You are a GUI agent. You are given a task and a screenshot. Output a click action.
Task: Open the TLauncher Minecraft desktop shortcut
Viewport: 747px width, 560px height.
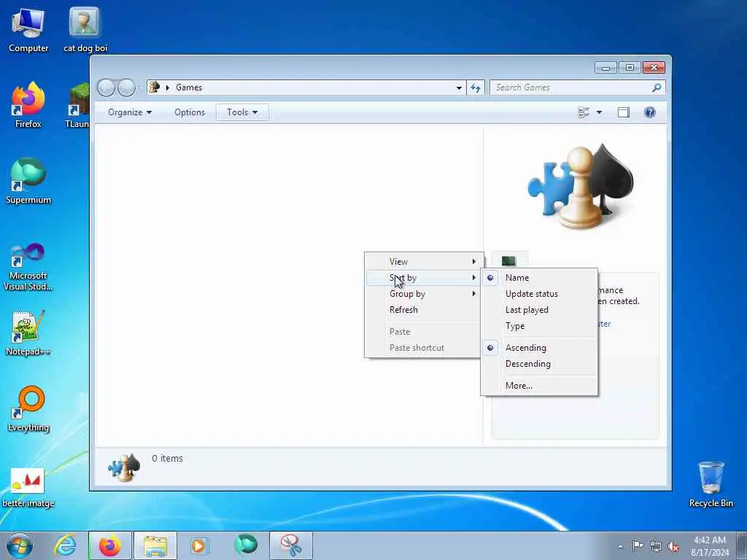(77, 105)
